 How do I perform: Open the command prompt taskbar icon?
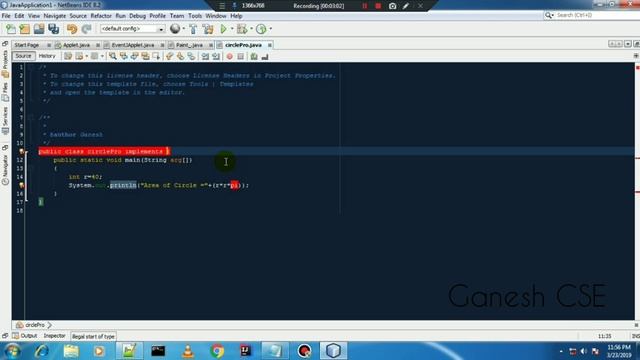click(x=158, y=351)
